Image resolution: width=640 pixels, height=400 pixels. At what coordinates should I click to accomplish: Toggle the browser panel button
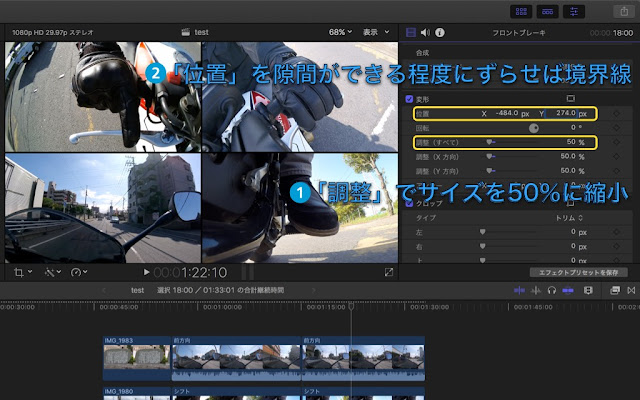[x=521, y=11]
